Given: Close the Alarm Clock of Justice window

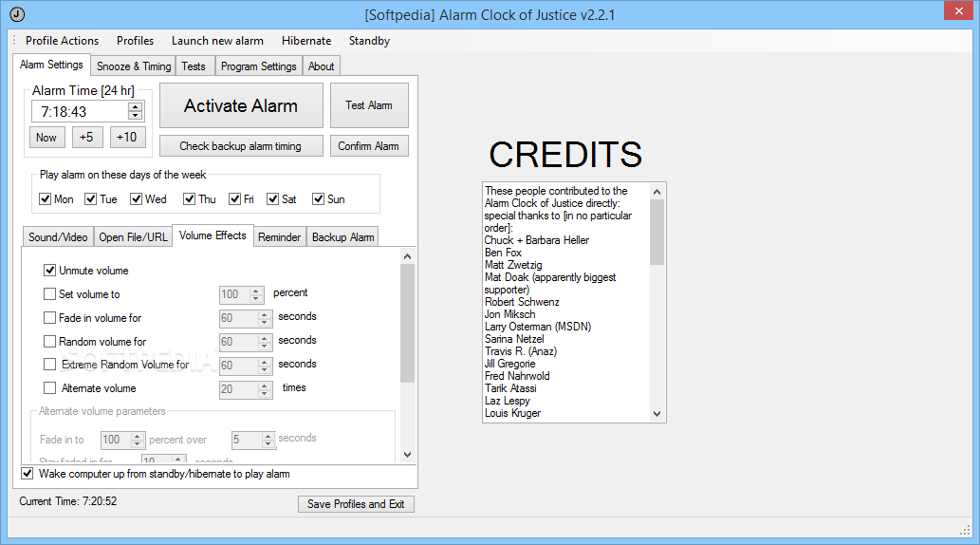Looking at the screenshot, I should pyautogui.click(x=959, y=10).
